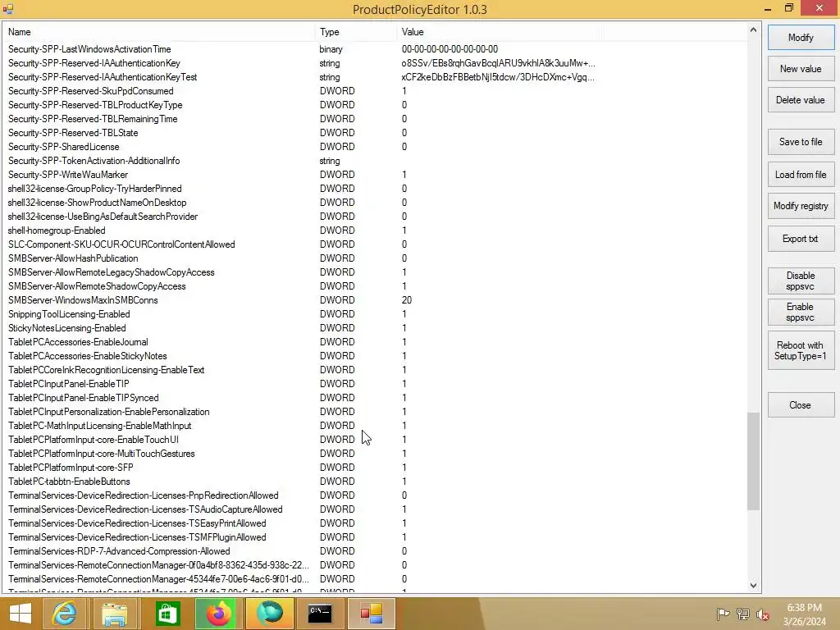Viewport: 840px width, 630px height.
Task: Click value 20 in the list
Action: pos(407,300)
